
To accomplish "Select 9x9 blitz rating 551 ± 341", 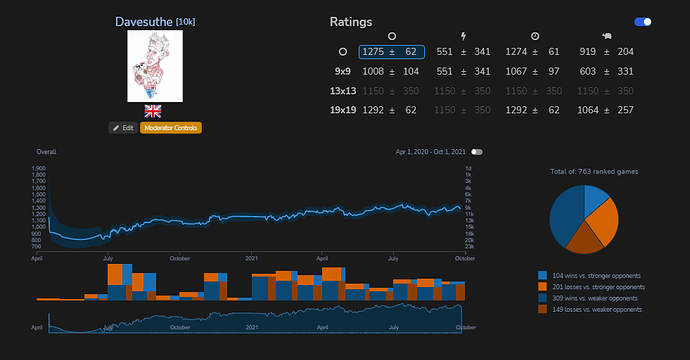I will click(463, 71).
